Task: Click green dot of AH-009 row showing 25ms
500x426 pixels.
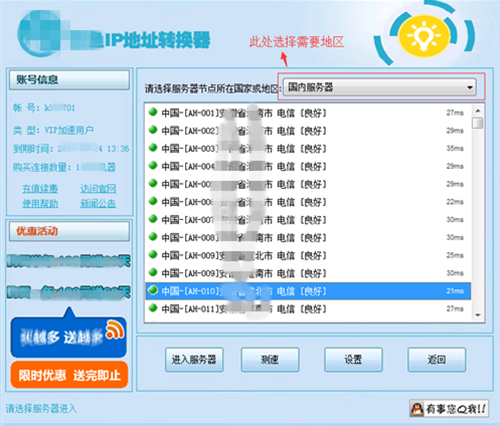Action: click(x=153, y=254)
